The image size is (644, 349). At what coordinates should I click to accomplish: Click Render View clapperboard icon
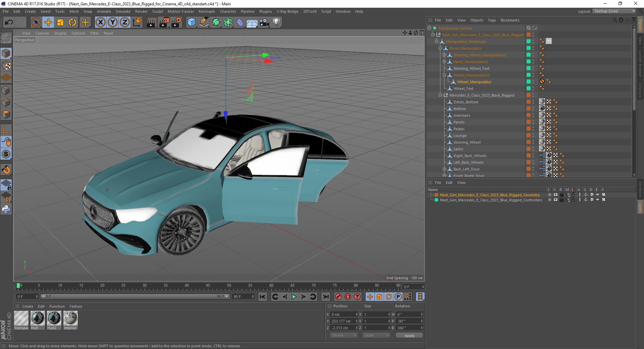152,22
